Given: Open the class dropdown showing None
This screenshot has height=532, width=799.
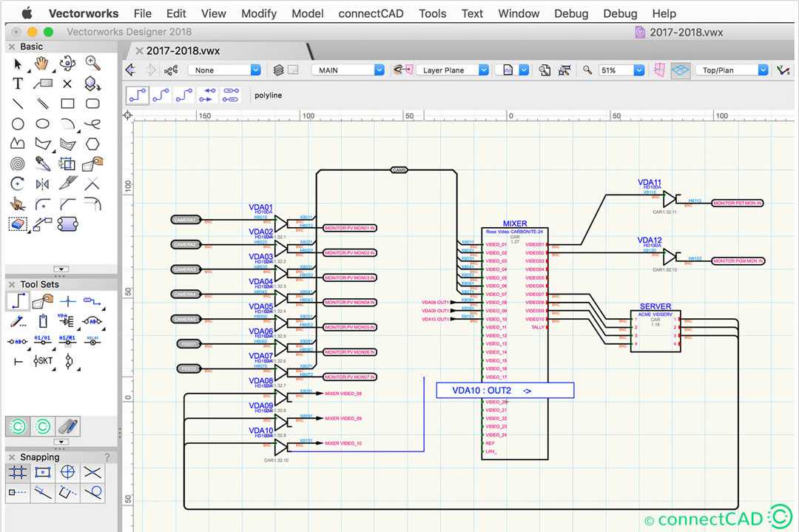Looking at the screenshot, I should pyautogui.click(x=224, y=69).
